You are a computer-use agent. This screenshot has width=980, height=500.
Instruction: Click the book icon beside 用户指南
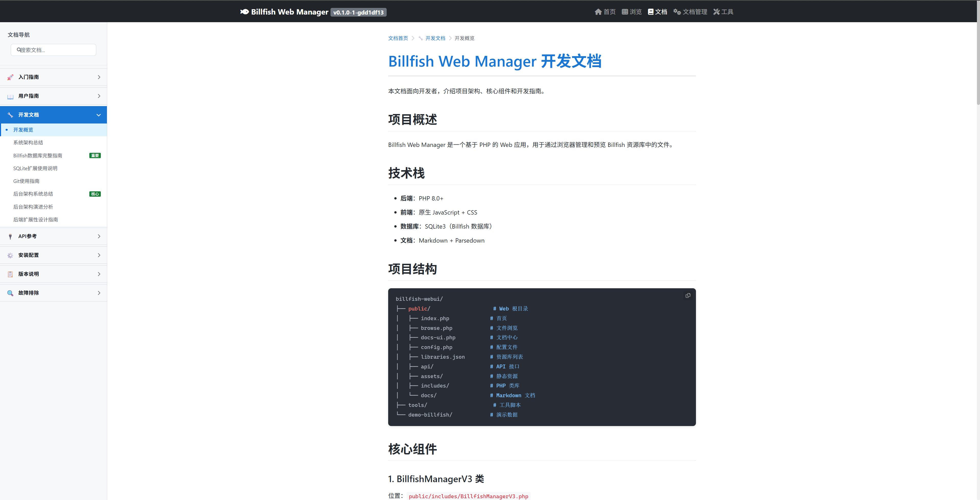[x=10, y=96]
